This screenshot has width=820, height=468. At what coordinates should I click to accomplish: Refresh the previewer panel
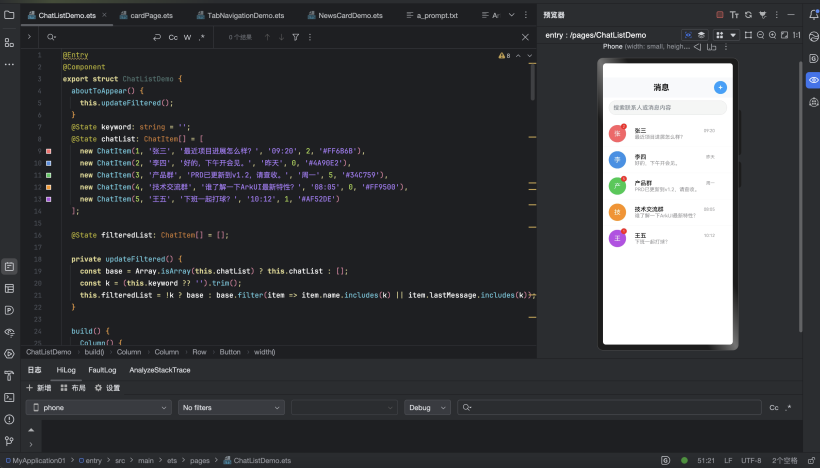coord(748,15)
